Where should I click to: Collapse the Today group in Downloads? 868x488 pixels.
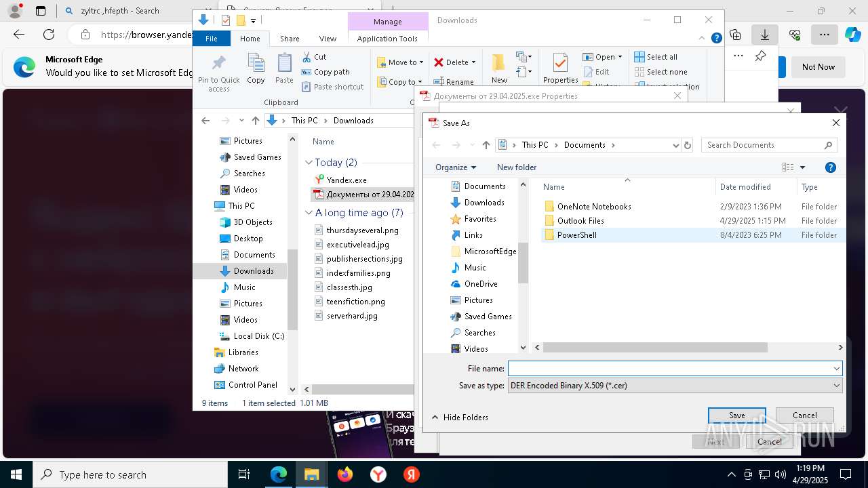309,163
